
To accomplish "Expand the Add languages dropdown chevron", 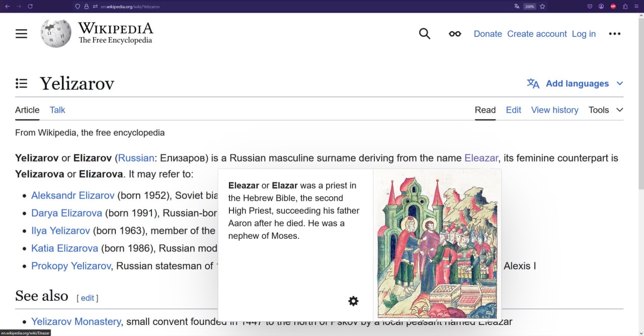I will point(620,83).
